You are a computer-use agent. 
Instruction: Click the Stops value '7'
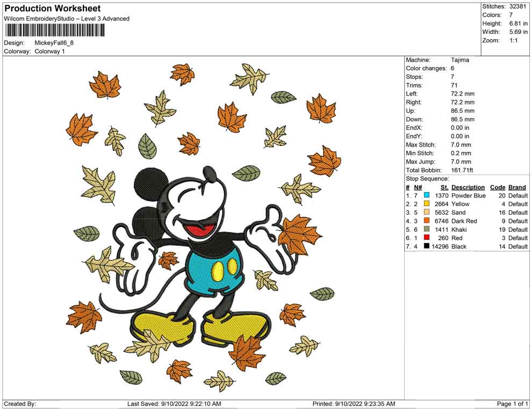(452, 77)
